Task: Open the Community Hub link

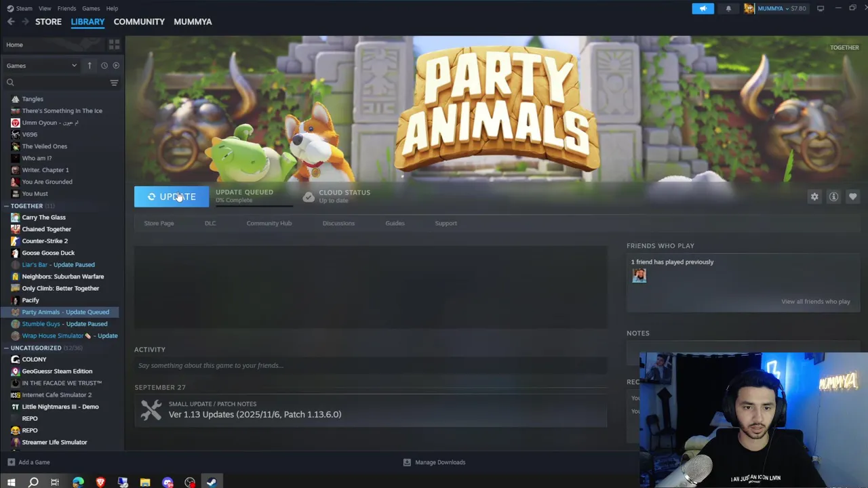Action: point(269,223)
